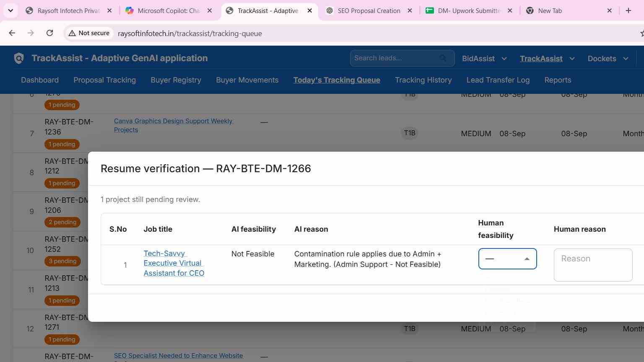Open the Human feasibility select box
This screenshot has height=362, width=644.
click(x=507, y=259)
